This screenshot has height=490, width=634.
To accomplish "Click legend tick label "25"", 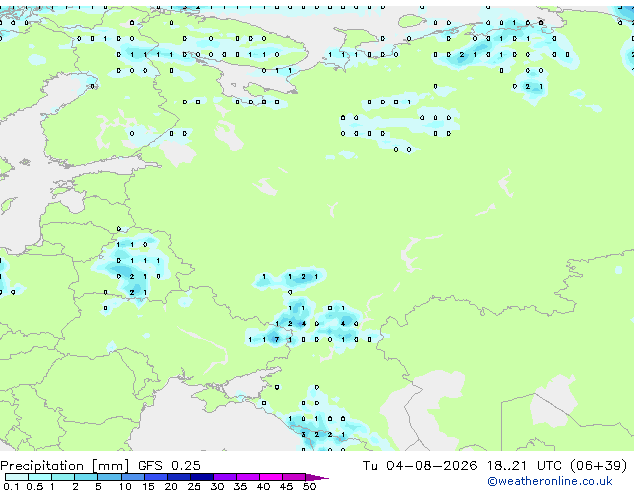I will click(194, 486).
